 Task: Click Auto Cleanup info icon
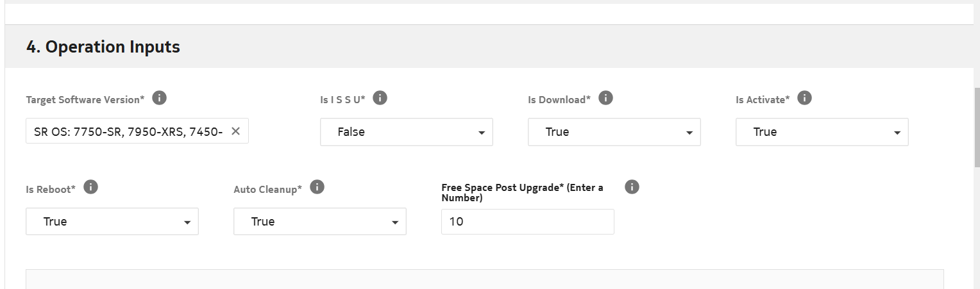click(317, 187)
